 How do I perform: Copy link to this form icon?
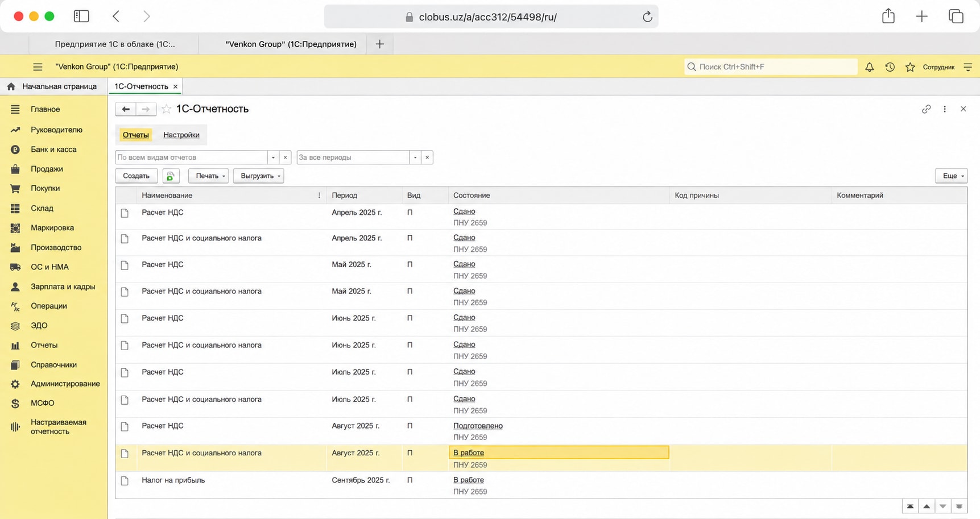(926, 109)
